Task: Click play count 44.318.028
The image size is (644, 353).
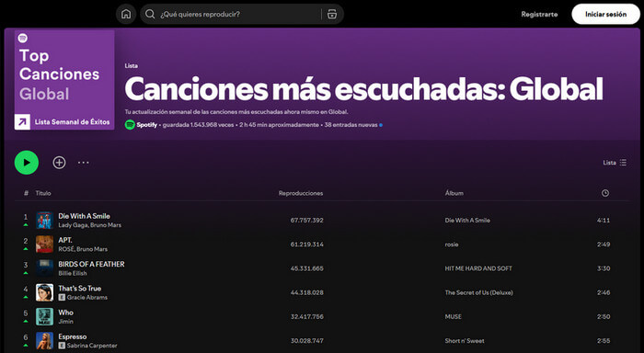Action: 306,292
